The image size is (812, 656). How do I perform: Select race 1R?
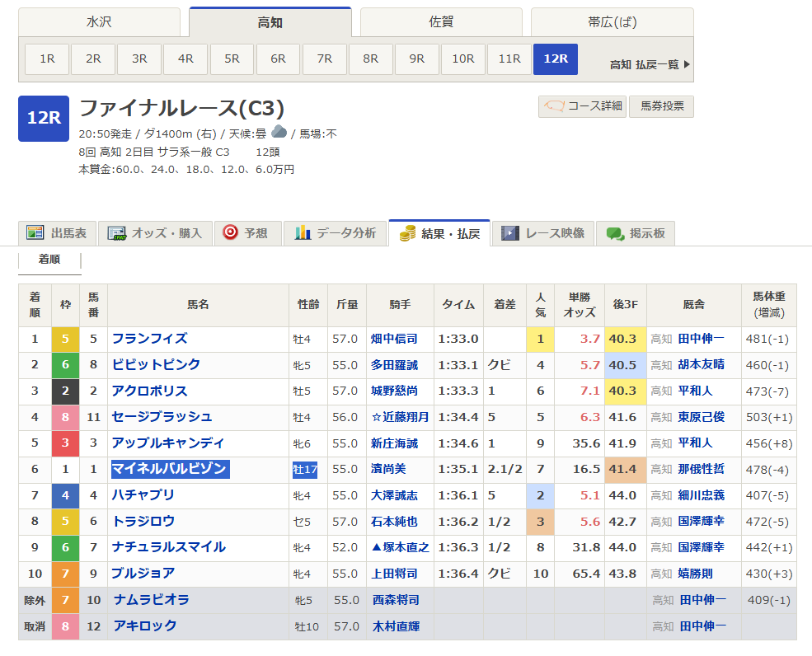[47, 59]
